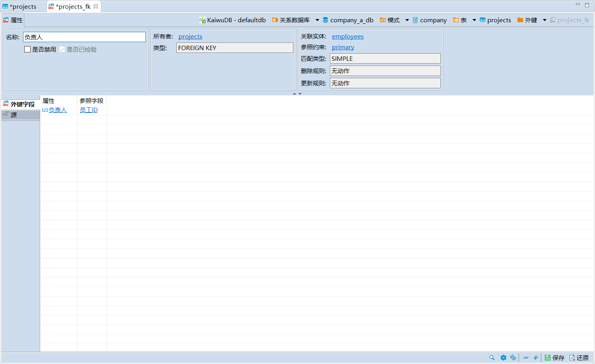Click the 名称 name input field

point(84,37)
